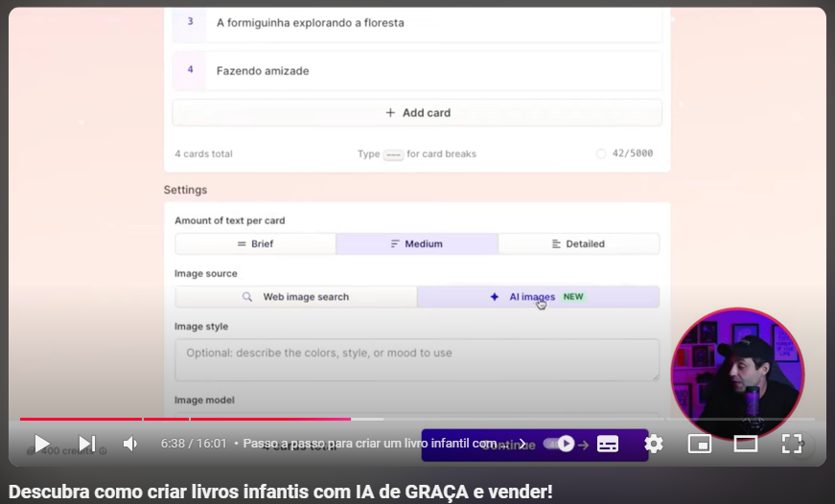Skip to the next video
Image resolution: width=835 pixels, height=504 pixels.
tap(86, 444)
